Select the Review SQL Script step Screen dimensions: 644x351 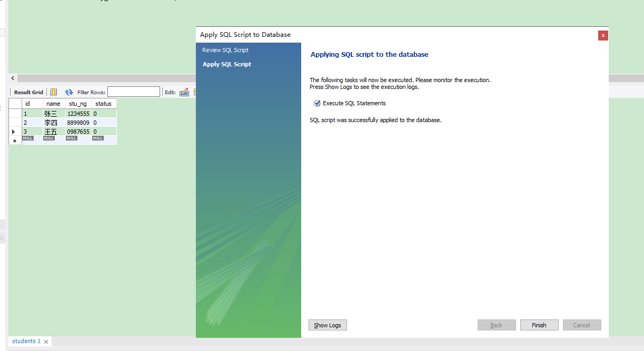[x=225, y=50]
